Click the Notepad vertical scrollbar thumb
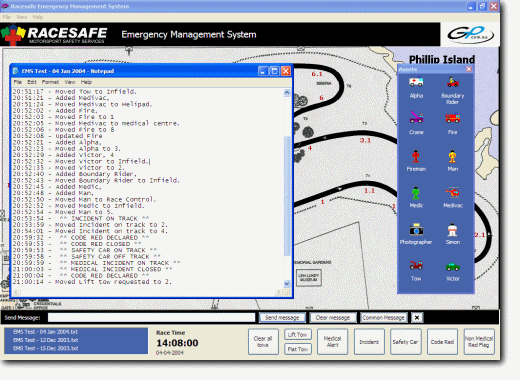 click(287, 196)
